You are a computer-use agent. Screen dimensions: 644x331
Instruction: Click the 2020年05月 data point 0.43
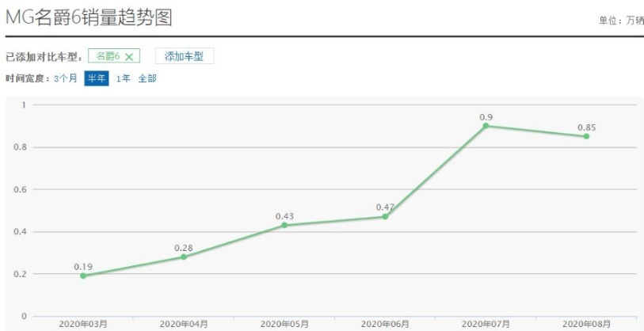284,225
